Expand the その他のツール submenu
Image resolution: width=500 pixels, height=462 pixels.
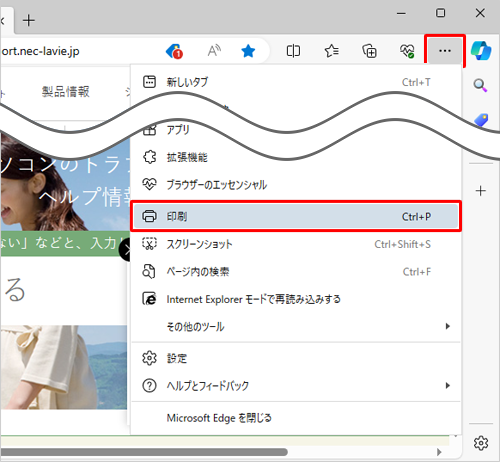pos(296,326)
